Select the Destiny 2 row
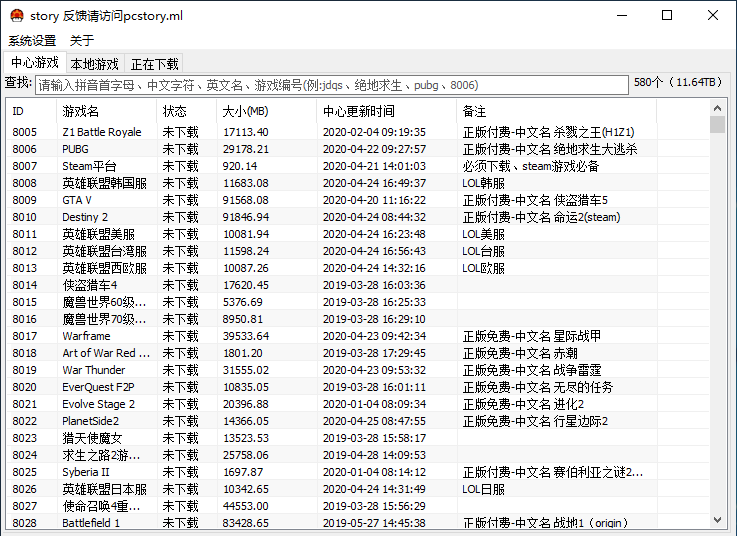737x536 pixels. pyautogui.click(x=357, y=217)
